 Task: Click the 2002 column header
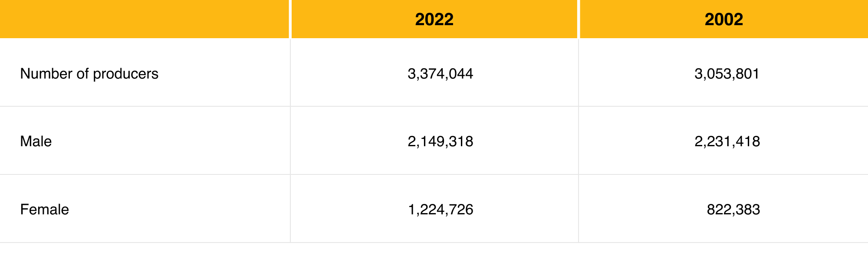723,20
